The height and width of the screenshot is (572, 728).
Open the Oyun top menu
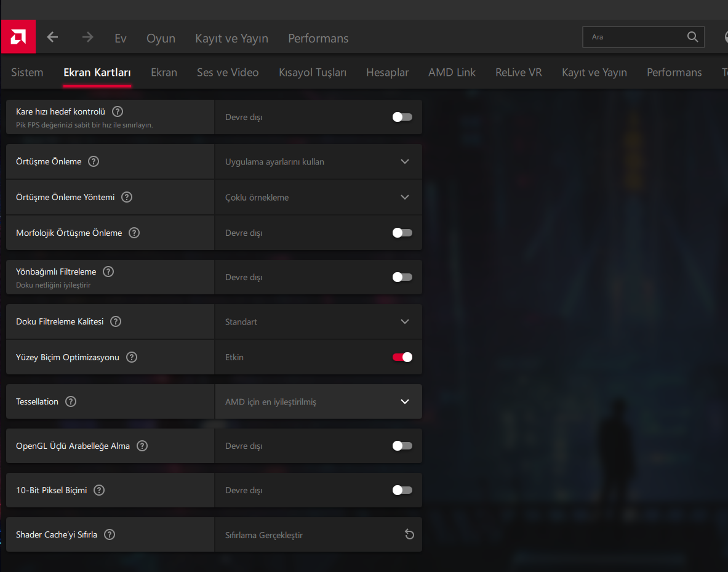161,38
